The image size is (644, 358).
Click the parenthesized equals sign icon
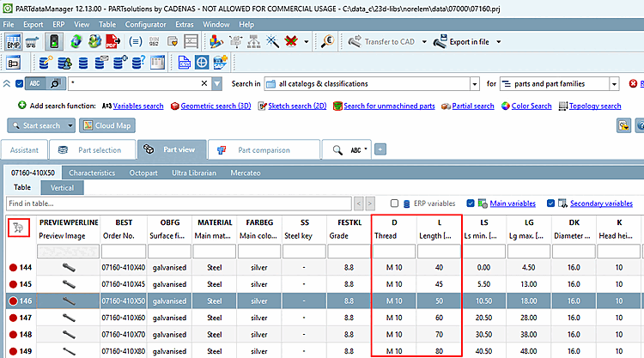(x=135, y=41)
